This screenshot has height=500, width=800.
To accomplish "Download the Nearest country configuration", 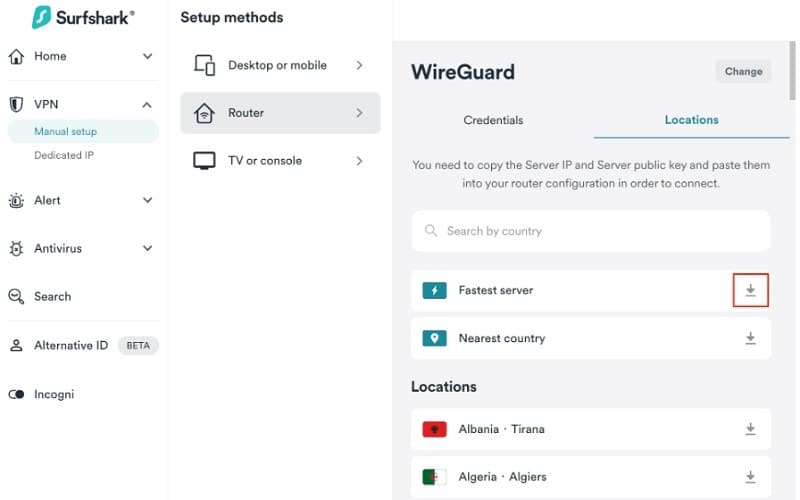I will tap(750, 338).
